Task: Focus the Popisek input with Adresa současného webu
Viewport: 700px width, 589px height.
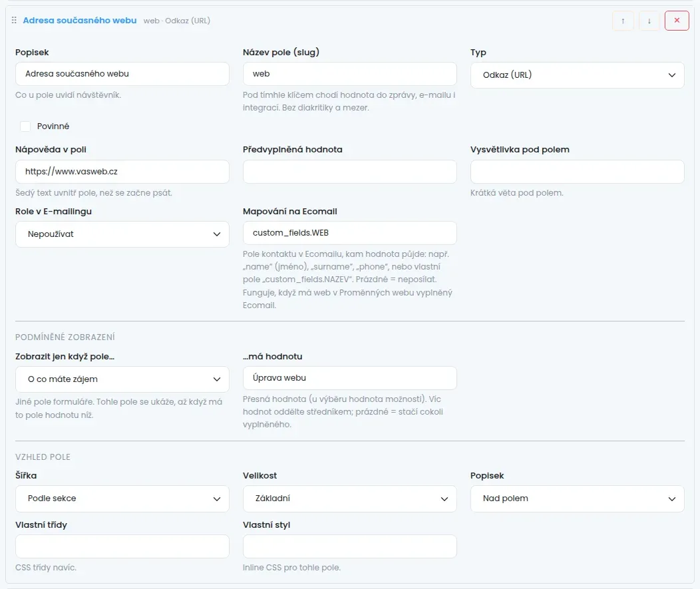Action: pos(122,74)
